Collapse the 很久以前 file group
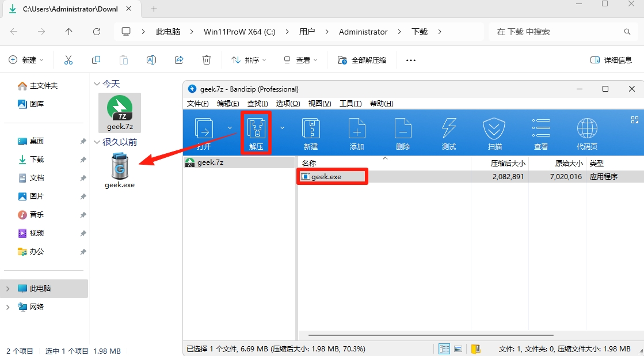The image size is (644, 356). pos(96,142)
